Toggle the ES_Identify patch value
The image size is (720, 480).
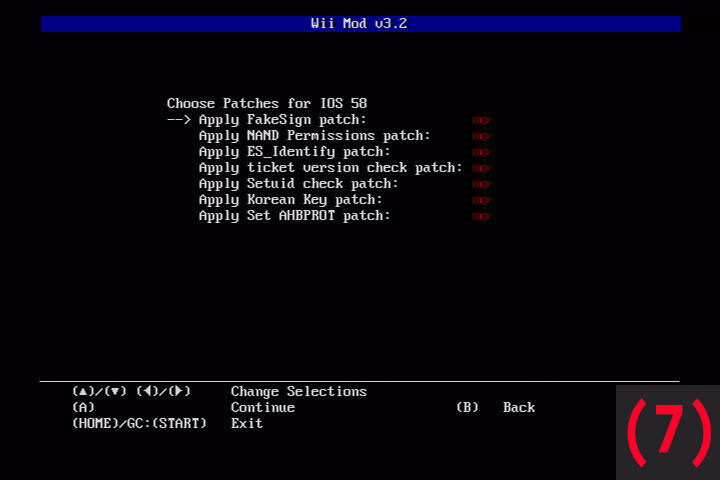481,152
